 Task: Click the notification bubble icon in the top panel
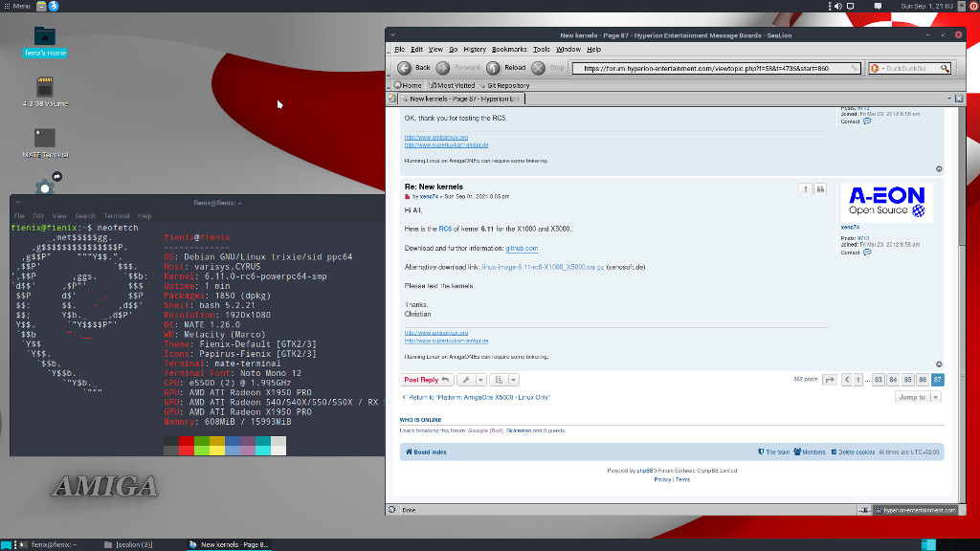879,6
